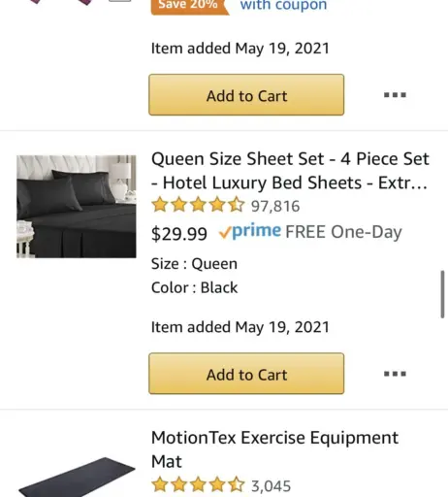Click the orange Save 20% coupon badge

[190, 7]
